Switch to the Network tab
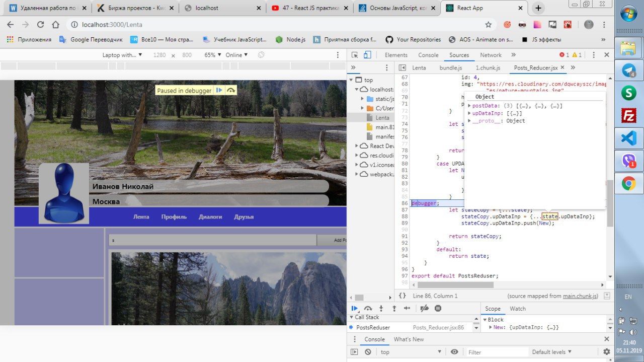Screen dimensions: 644x362 coord(491,55)
